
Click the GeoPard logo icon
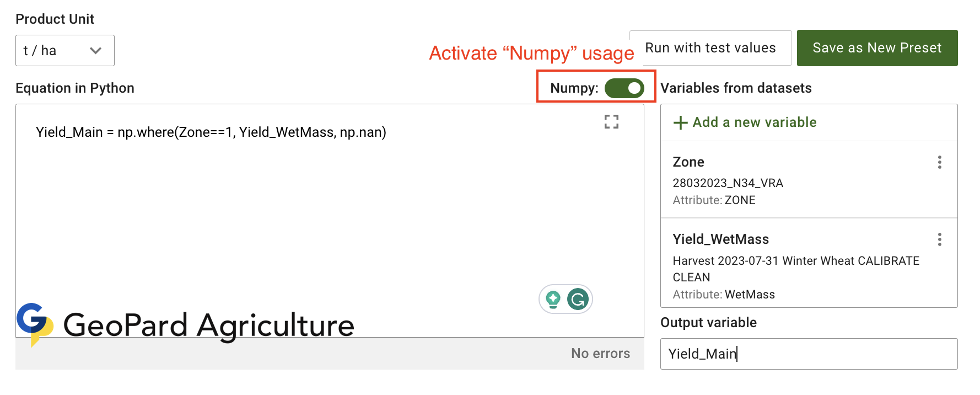coord(34,323)
